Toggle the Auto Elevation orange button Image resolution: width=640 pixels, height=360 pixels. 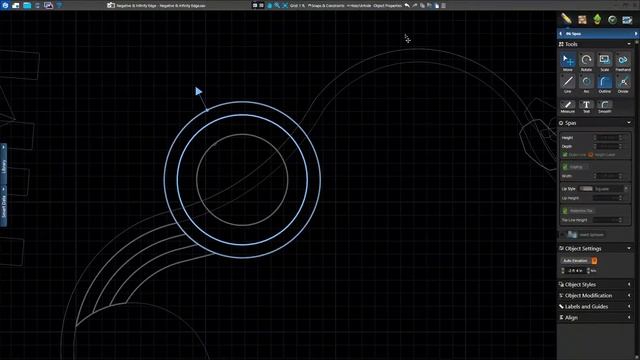coord(594,260)
